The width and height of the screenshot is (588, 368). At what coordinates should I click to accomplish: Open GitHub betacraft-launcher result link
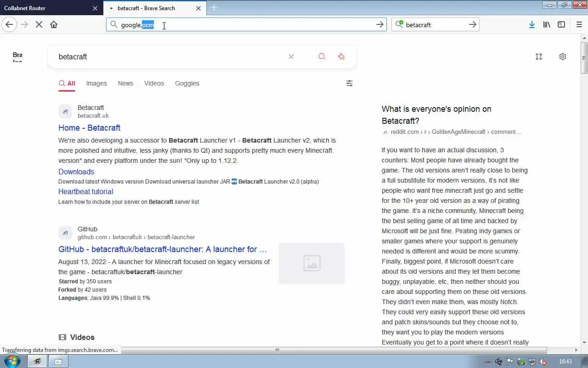pos(163,249)
